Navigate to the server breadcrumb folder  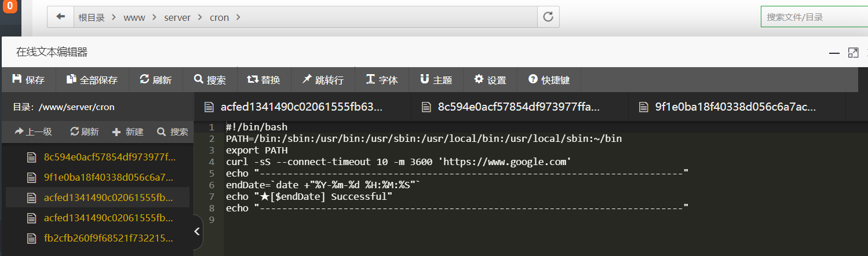pos(177,17)
